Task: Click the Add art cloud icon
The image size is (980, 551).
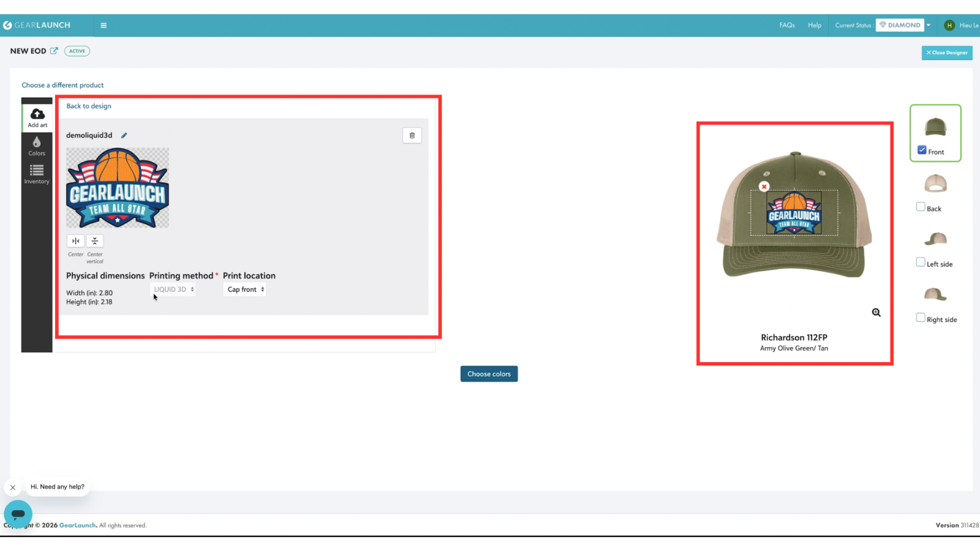Action: coord(37,114)
